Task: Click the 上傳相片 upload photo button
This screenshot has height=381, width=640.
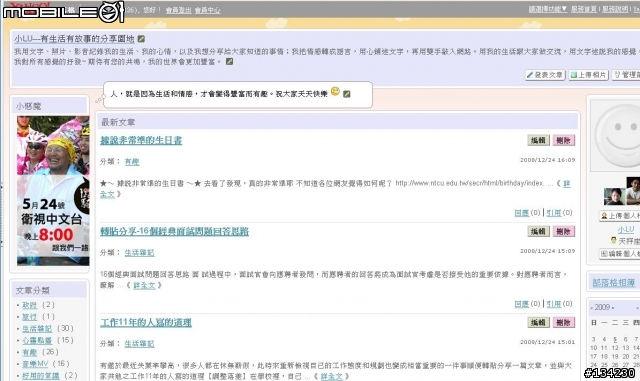Action: [x=588, y=75]
